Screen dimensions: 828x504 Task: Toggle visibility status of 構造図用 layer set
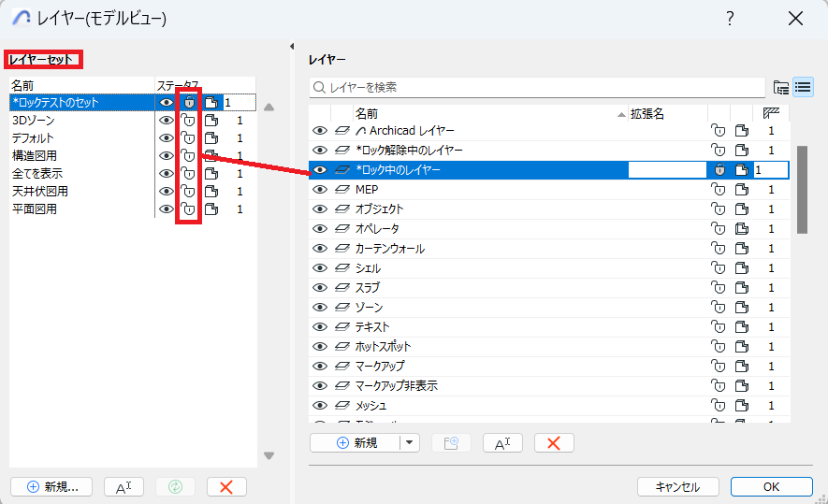click(166, 155)
